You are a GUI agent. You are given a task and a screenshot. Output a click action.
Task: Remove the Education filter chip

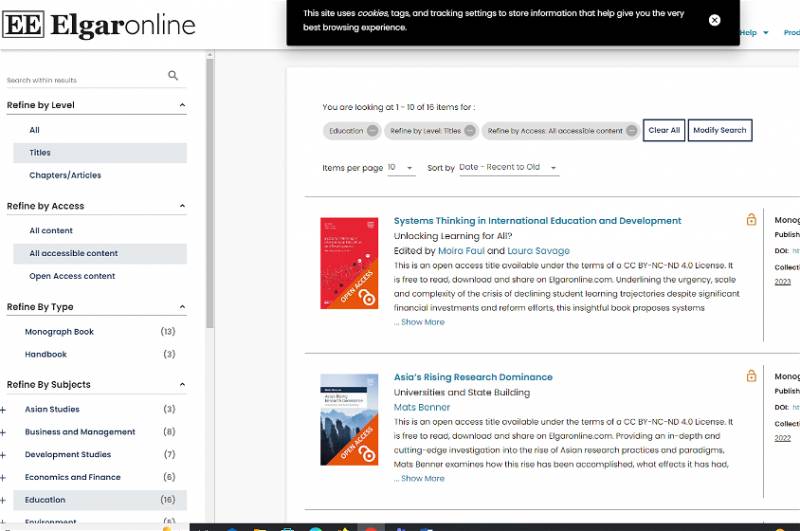pos(373,131)
